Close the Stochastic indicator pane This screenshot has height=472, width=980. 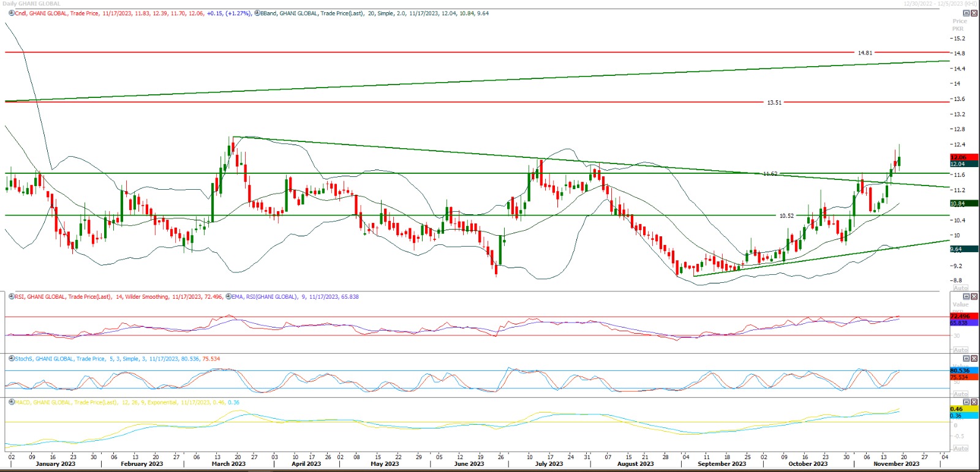click(973, 359)
